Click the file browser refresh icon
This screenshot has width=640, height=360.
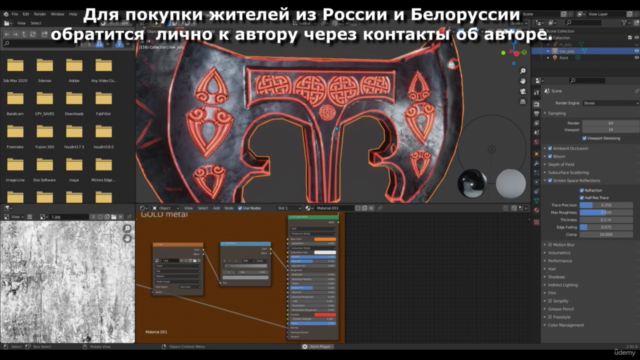pyautogui.click(x=33, y=34)
